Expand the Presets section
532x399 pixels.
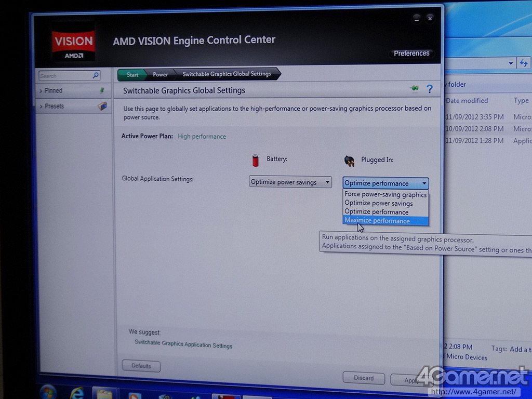(x=41, y=106)
